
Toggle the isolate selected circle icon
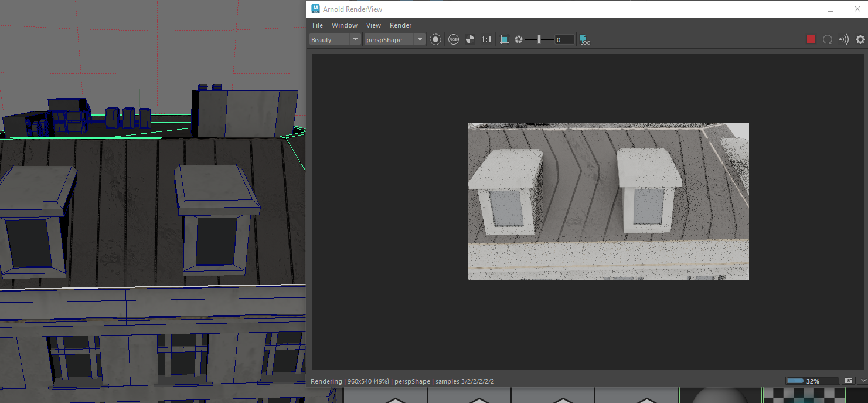[435, 39]
